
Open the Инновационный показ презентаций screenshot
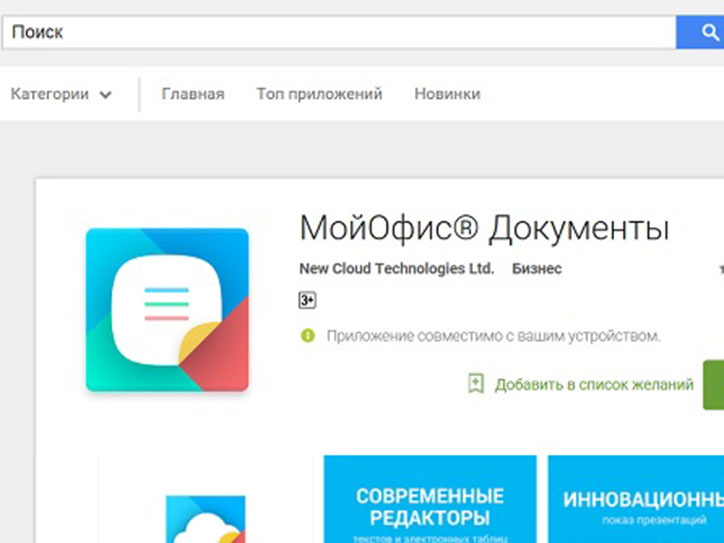point(636,499)
